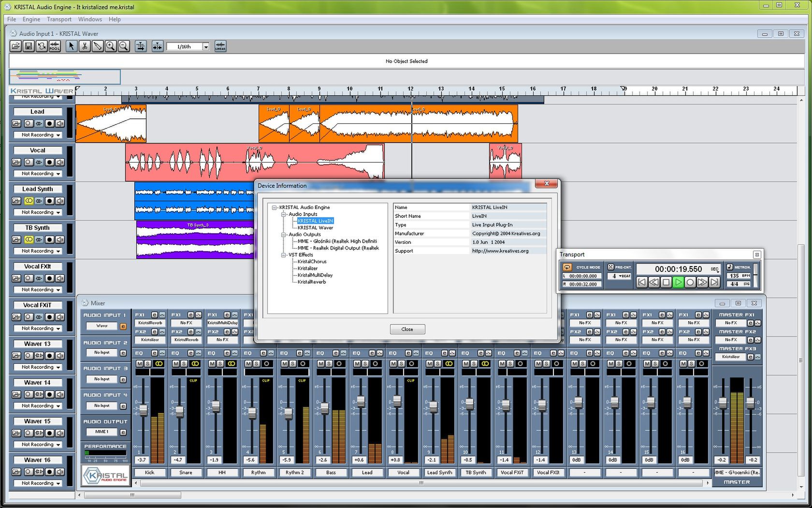
Task: Adjust the Lead channel volume fader
Action: tap(361, 401)
